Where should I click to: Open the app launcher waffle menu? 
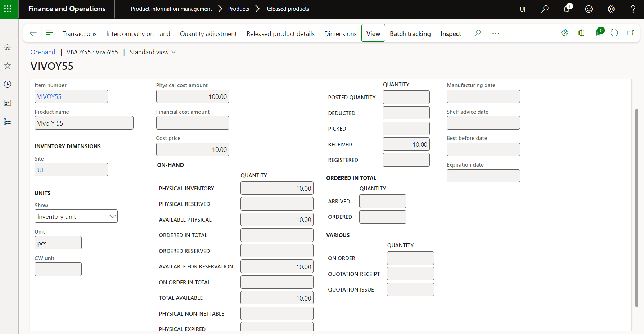tap(8, 9)
